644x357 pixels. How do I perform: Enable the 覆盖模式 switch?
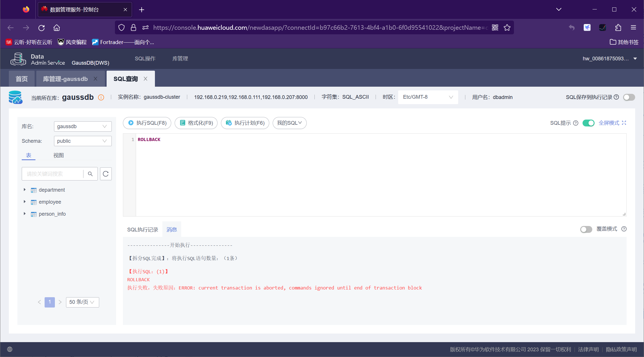pos(586,229)
